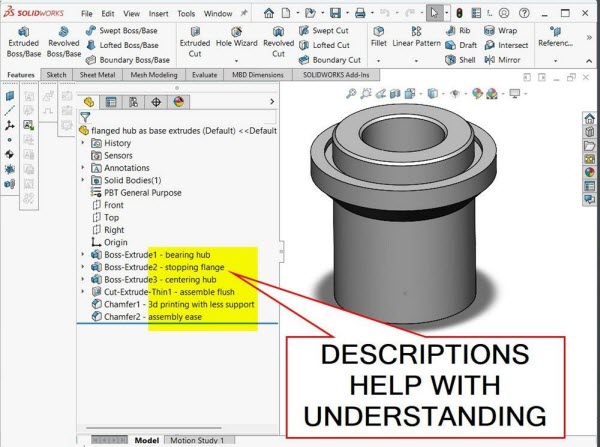Select the Wrap tool

pos(501,31)
